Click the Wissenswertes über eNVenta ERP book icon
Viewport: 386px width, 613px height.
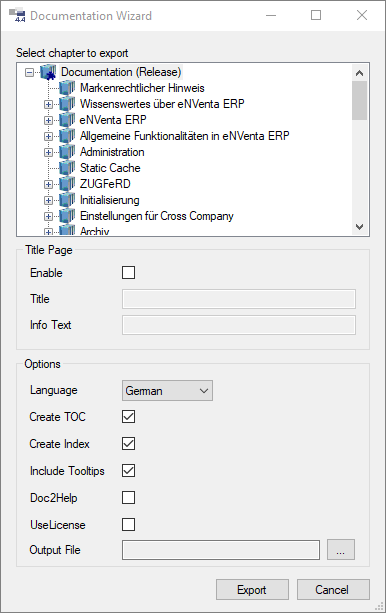point(67,104)
